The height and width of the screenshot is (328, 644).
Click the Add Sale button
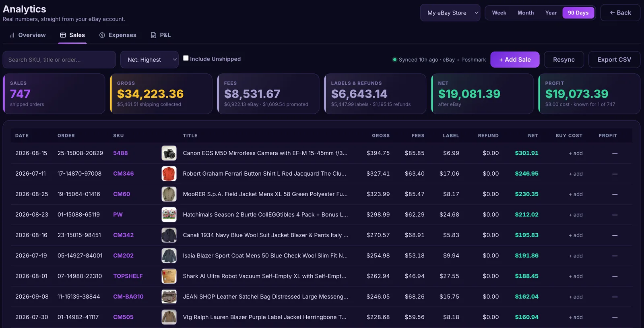(515, 60)
